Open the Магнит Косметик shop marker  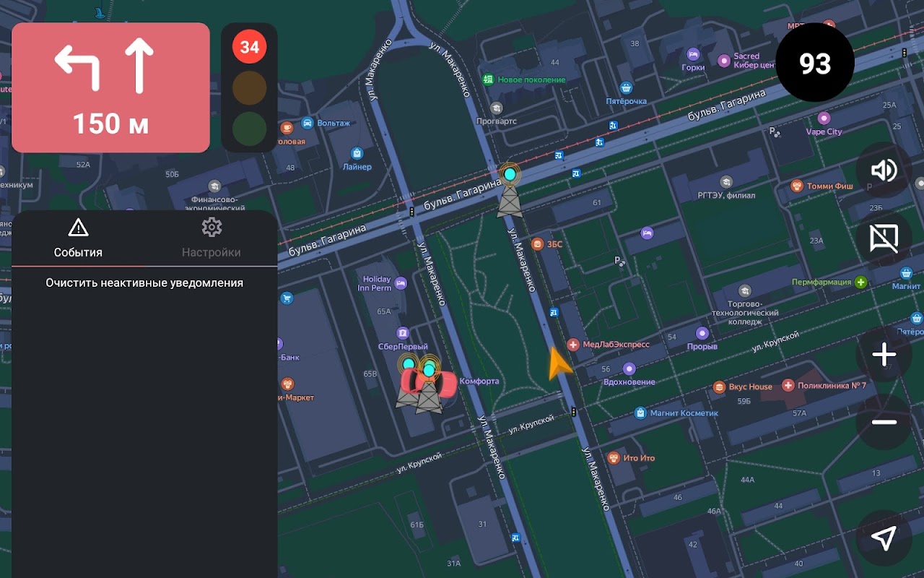click(640, 413)
